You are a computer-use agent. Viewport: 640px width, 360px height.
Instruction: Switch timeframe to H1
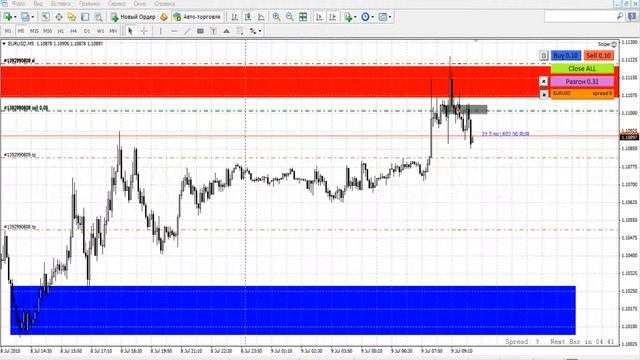click(x=60, y=31)
